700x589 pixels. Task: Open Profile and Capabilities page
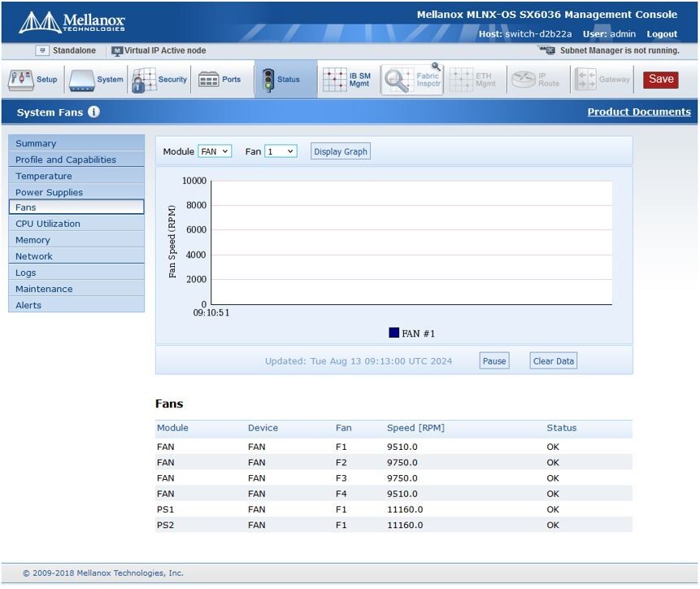point(76,159)
